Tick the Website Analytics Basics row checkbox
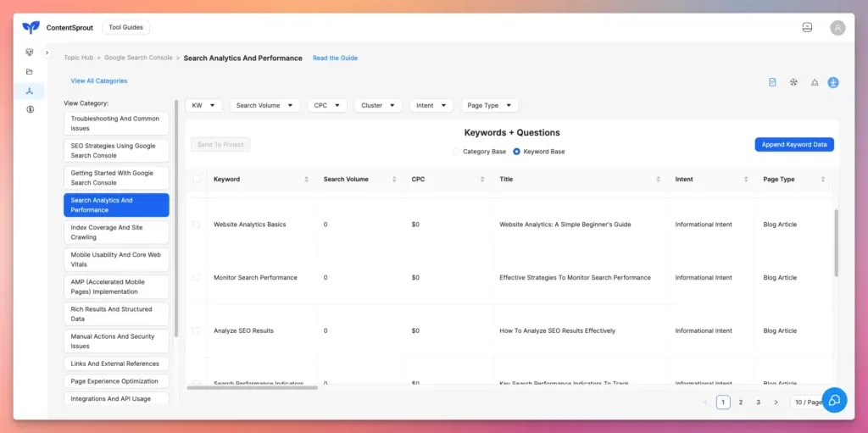The width and height of the screenshot is (868, 433). (197, 225)
